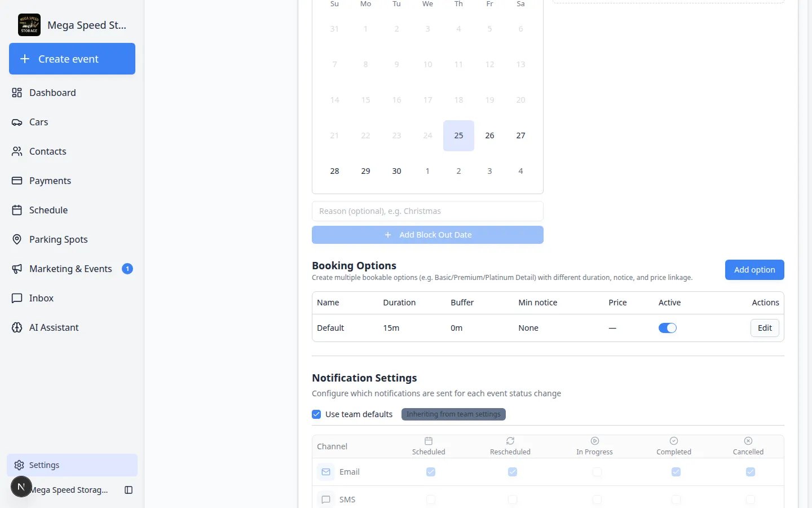Click the Settings gear icon
Viewport: 812px width, 508px height.
pos(19,465)
